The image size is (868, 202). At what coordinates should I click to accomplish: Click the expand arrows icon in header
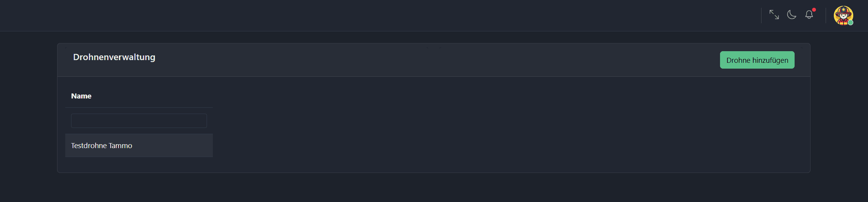point(774,15)
